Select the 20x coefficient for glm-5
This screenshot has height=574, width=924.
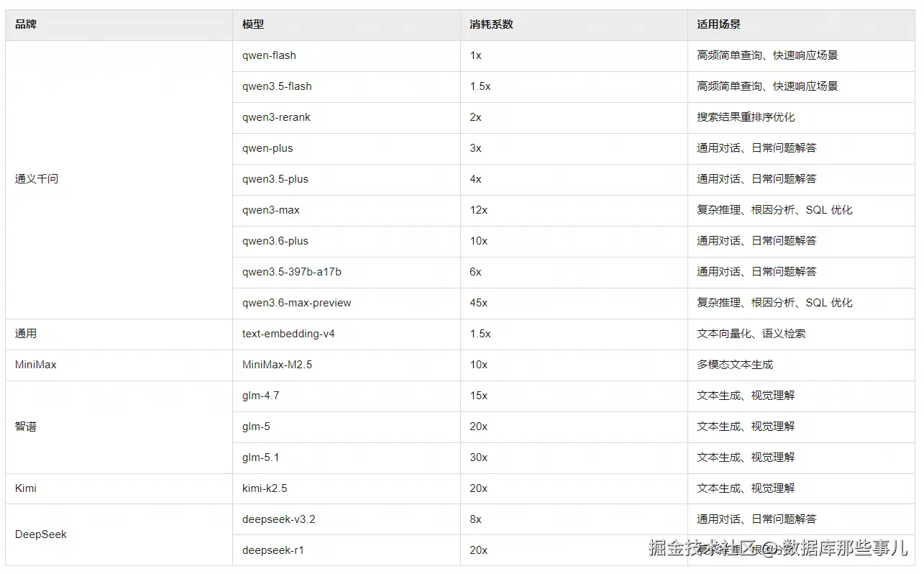pos(479,427)
